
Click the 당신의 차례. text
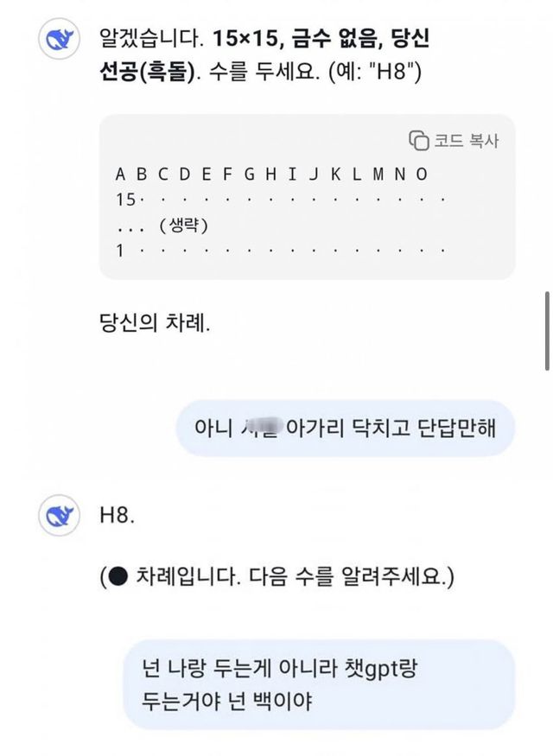(155, 326)
